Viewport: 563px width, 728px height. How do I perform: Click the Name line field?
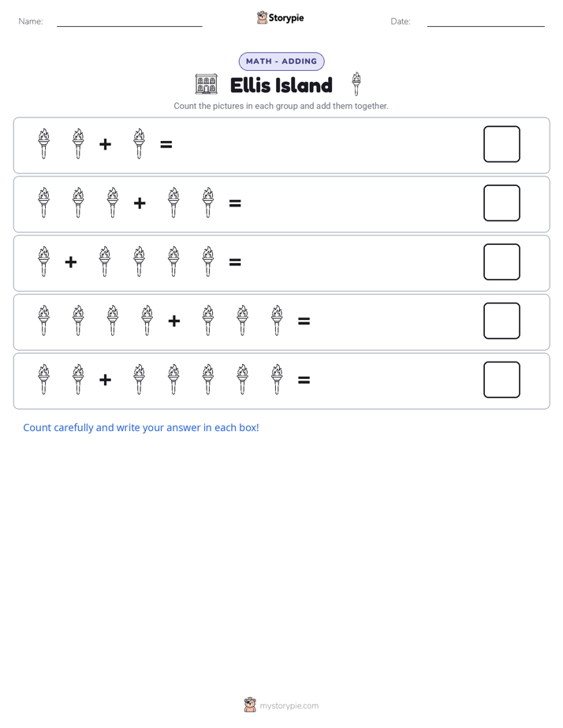[129, 22]
